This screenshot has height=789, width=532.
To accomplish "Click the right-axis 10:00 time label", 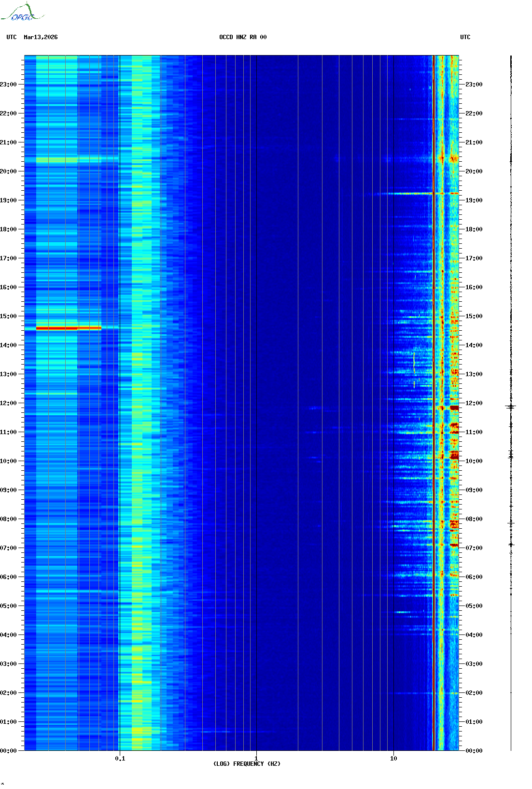I will coord(474,461).
